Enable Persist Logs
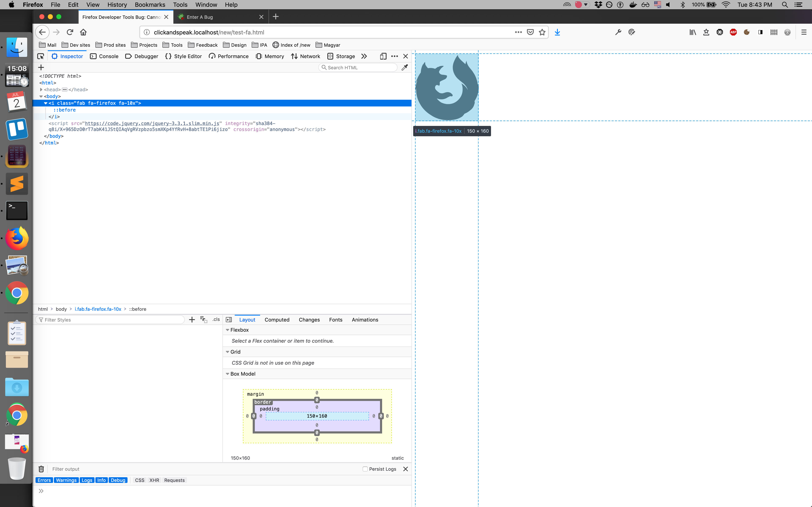Screen dimensions: 812x507 coord(365,469)
